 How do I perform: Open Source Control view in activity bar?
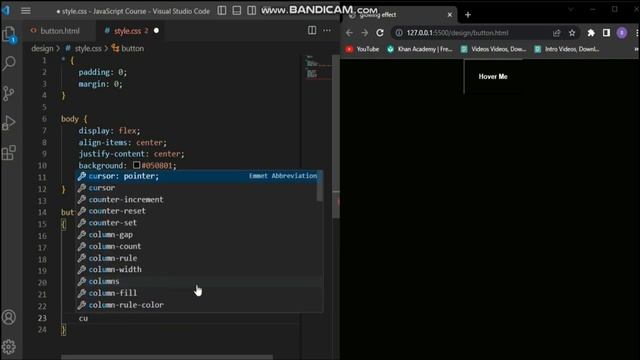point(9,93)
